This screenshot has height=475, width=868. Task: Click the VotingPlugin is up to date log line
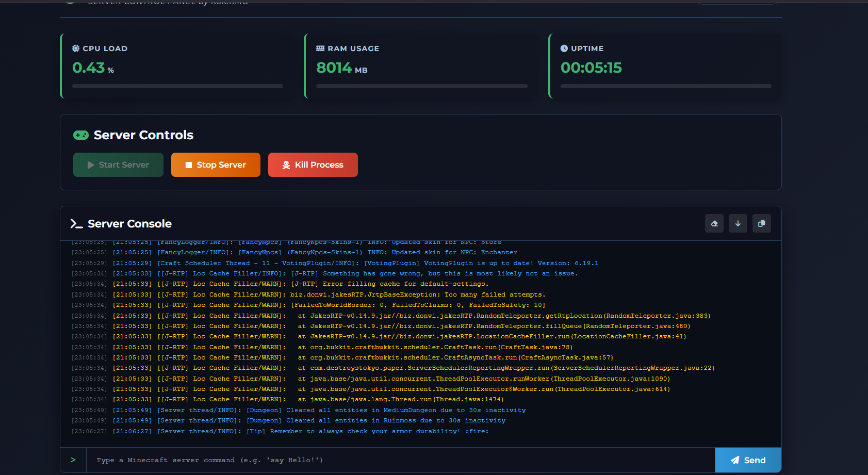click(x=335, y=263)
